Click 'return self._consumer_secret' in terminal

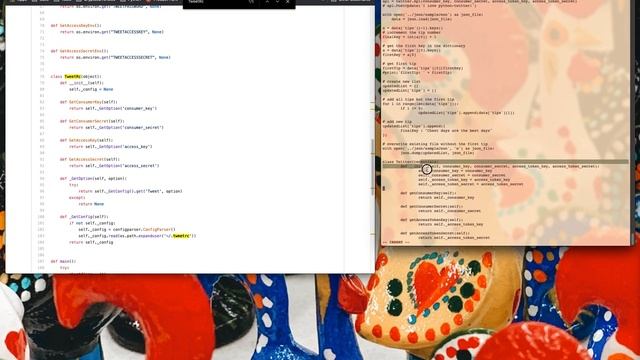pyautogui.click(x=449, y=211)
